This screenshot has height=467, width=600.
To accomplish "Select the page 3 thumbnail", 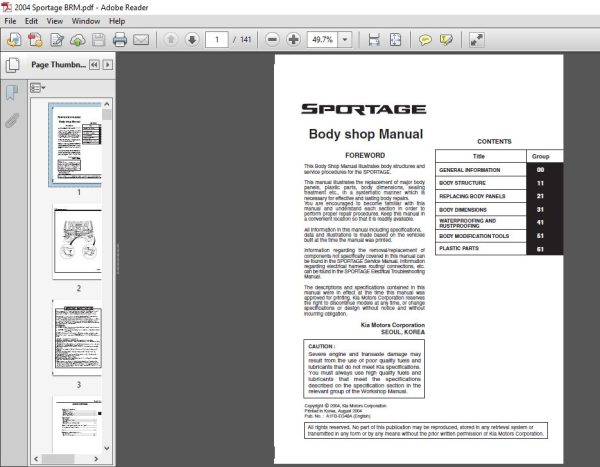I will coord(78,338).
